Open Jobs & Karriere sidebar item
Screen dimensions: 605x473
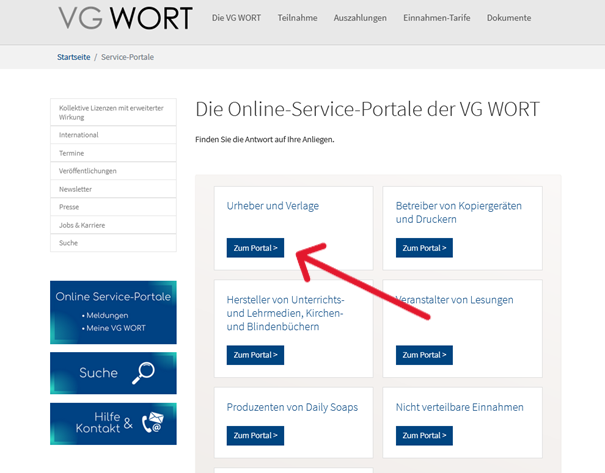pos(113,225)
